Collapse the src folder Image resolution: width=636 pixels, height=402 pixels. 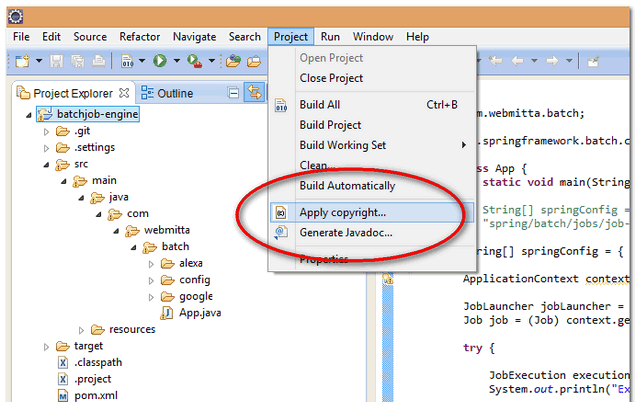(46, 165)
